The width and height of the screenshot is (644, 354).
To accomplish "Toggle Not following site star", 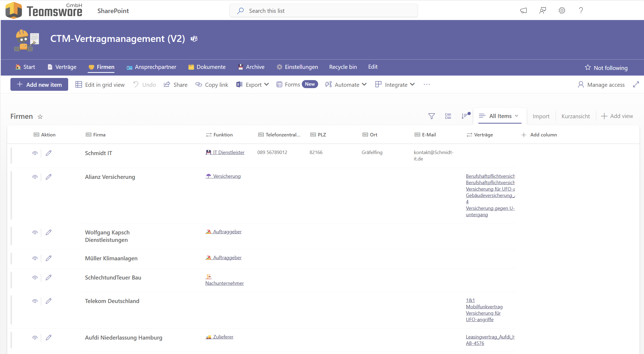I will tap(606, 68).
